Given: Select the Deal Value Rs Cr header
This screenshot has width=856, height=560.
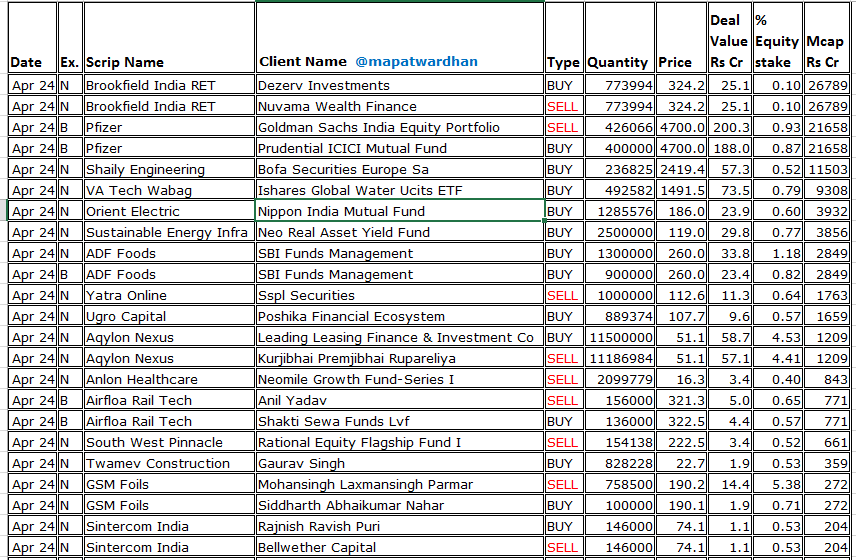Looking at the screenshot, I should (x=729, y=38).
